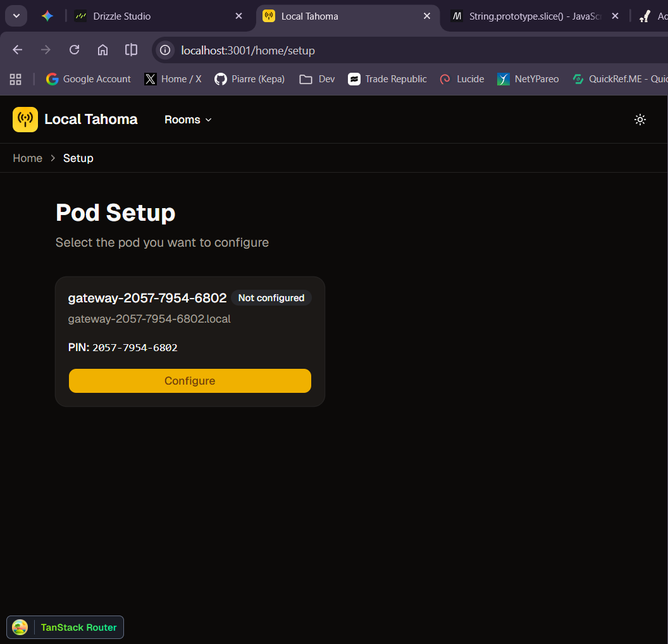Open the apps grid in bookmarks bar
This screenshot has width=668, height=644.
16,79
